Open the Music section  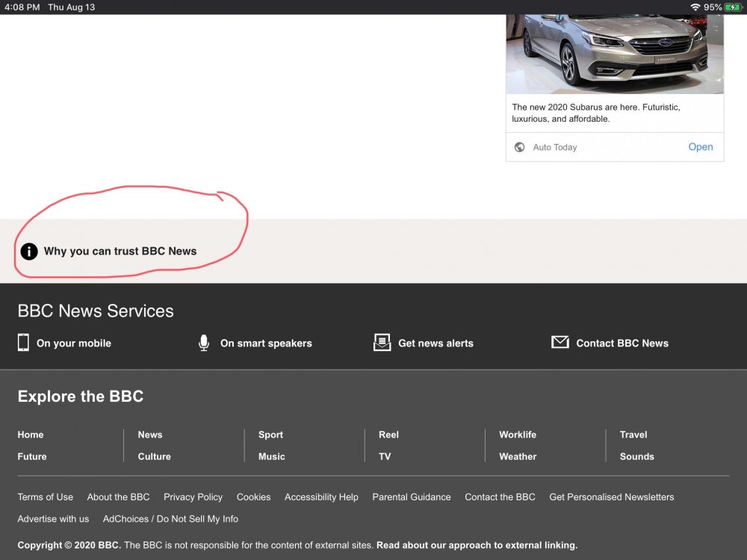[x=272, y=457]
